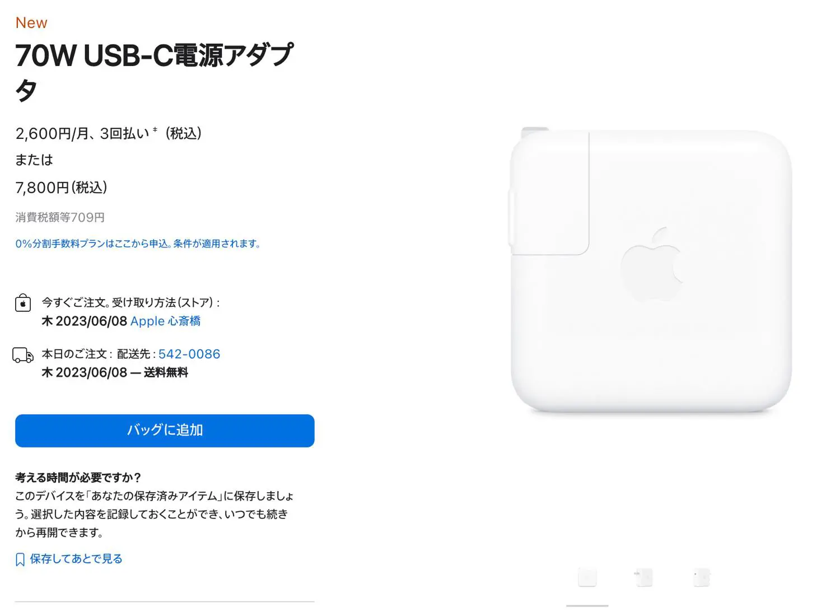Click the orange New label
Screen dimensions: 840x616
point(31,23)
